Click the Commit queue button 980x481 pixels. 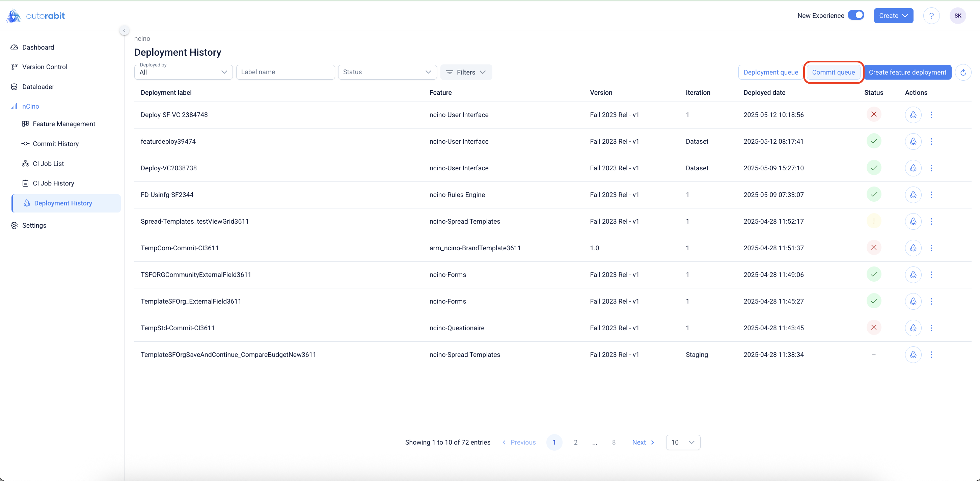(833, 72)
